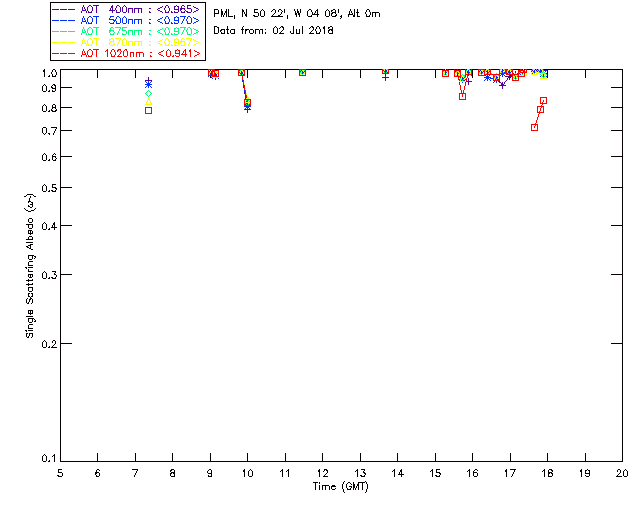Viewport: 640px width, 512px height.
Task: Click the x-axis tick label '7'
Action: [x=135, y=473]
